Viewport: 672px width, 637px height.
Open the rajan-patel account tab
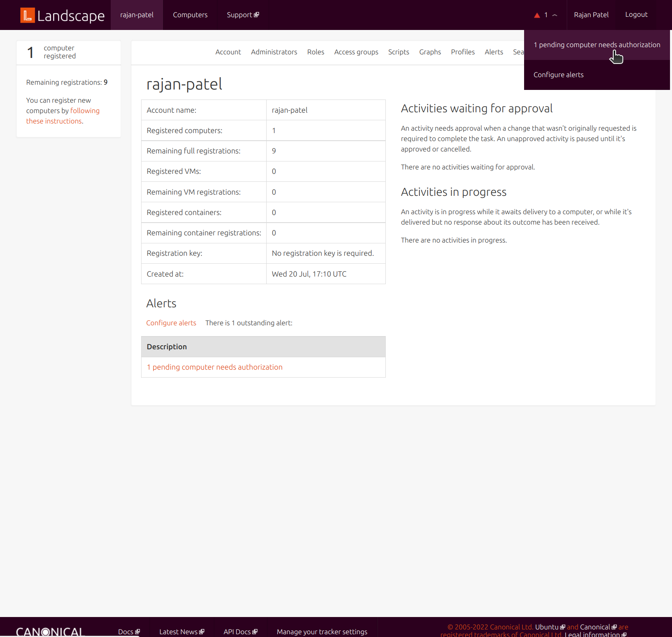point(137,15)
